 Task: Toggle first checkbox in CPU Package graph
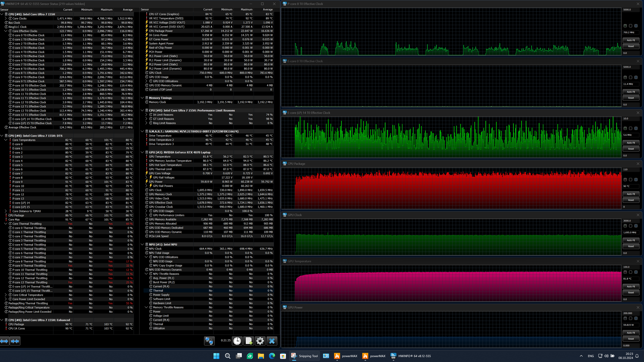[x=625, y=180]
